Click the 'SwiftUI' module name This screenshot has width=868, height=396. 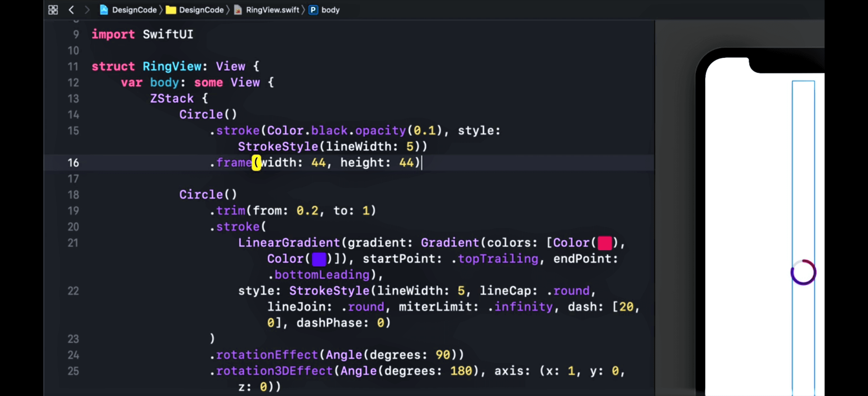(x=168, y=34)
